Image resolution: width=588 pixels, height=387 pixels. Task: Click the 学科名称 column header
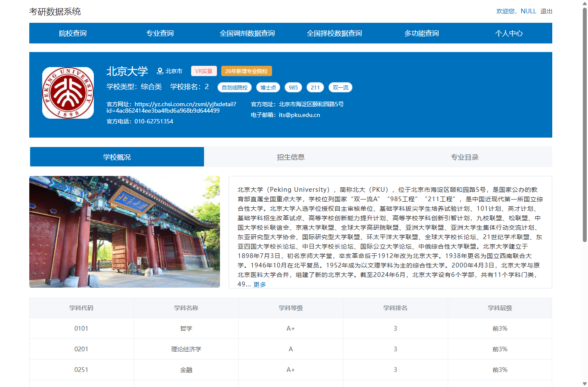tap(186, 308)
